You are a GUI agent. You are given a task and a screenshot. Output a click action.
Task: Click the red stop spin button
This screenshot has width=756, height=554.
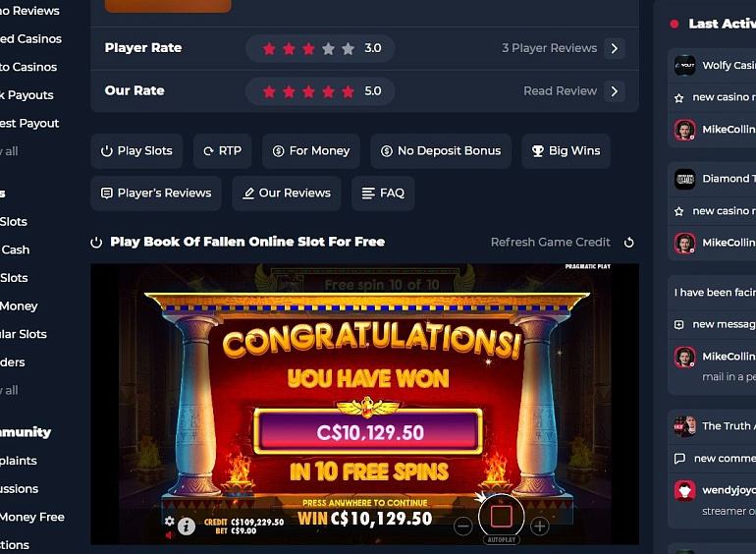(x=501, y=516)
